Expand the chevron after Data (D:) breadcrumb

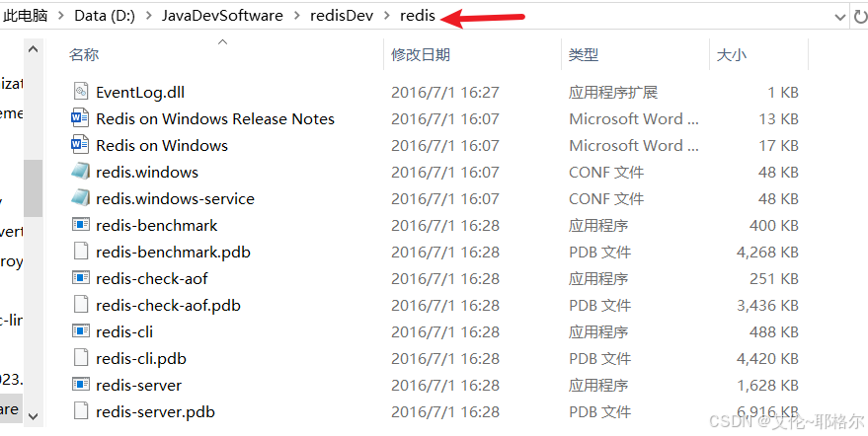tap(148, 16)
